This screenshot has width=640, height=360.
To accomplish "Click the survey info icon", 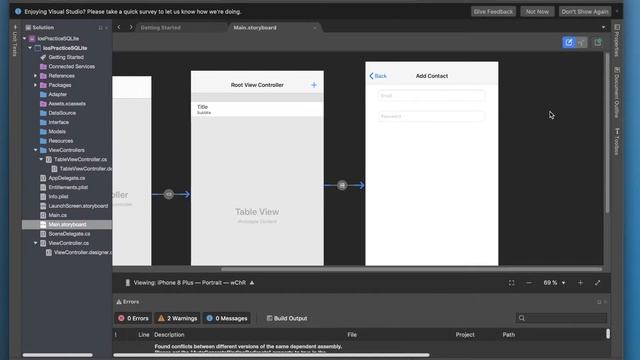I will (18, 11).
